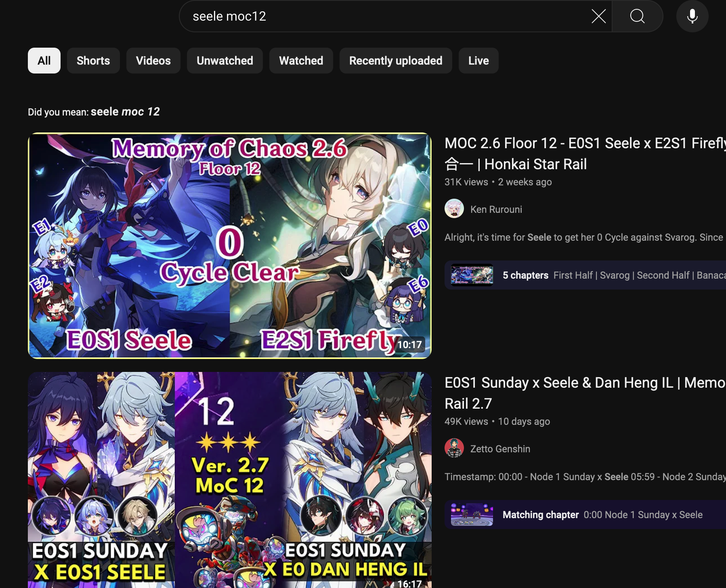726x588 pixels.
Task: Expand the Matching chapter Node 1 row
Action: coord(585,514)
